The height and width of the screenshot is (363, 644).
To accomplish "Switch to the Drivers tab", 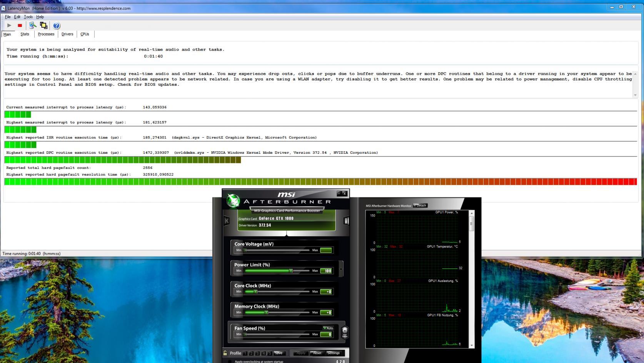I will tap(67, 34).
